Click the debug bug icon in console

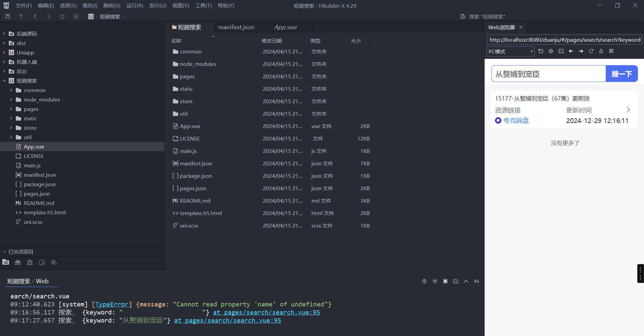[424, 281]
